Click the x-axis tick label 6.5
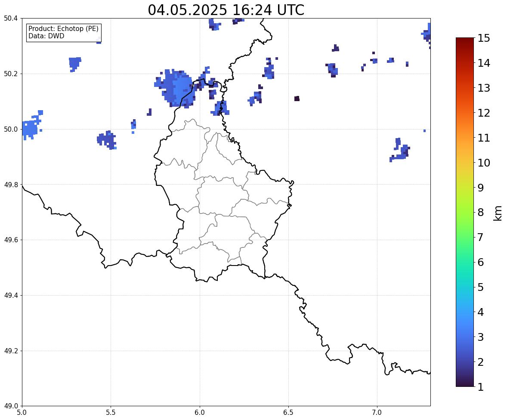 pyautogui.click(x=288, y=413)
